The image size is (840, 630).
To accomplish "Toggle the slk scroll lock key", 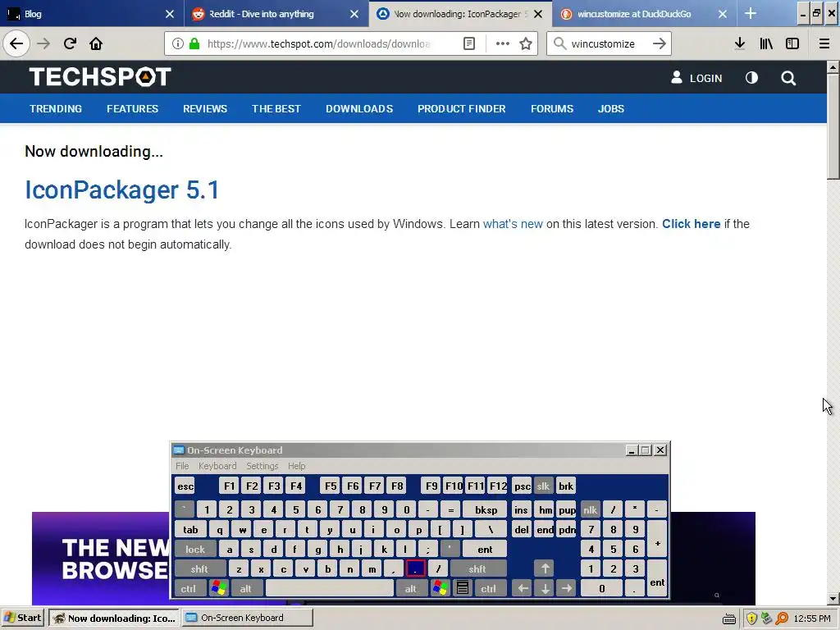I will pos(543,486).
